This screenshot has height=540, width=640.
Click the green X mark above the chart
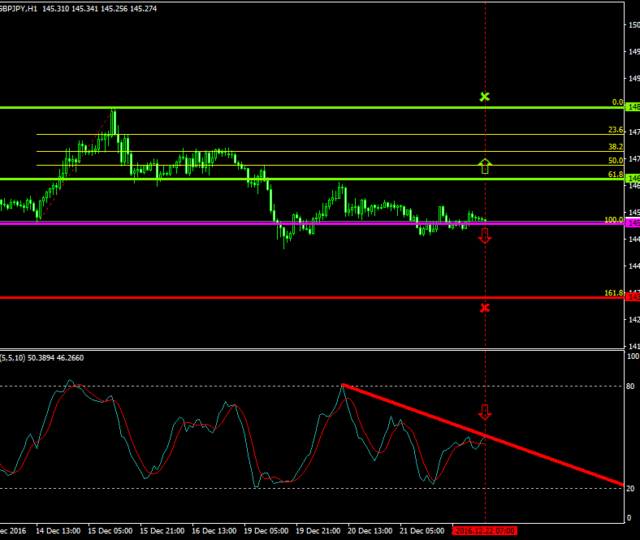coord(485,97)
